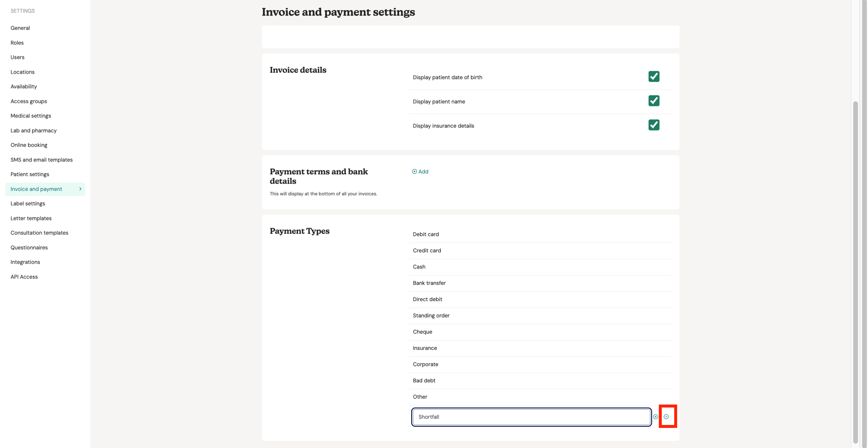
Task: Toggle Display insurance details off
Action: 654,125
